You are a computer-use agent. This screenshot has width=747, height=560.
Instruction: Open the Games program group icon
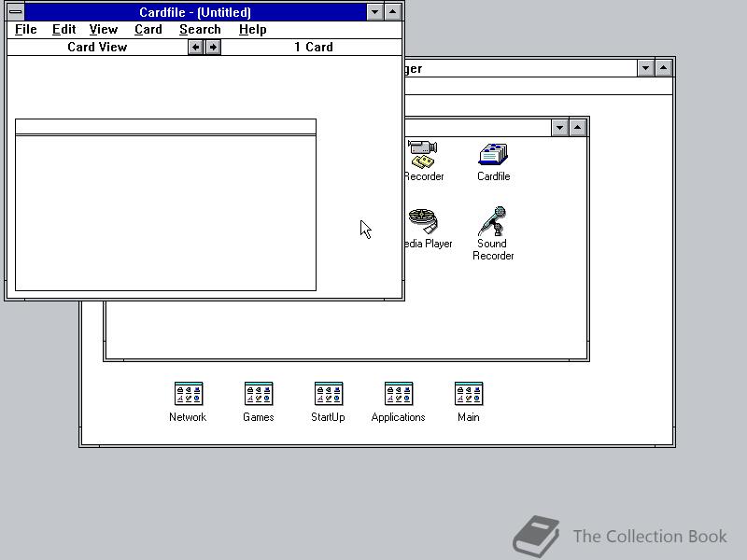click(259, 393)
